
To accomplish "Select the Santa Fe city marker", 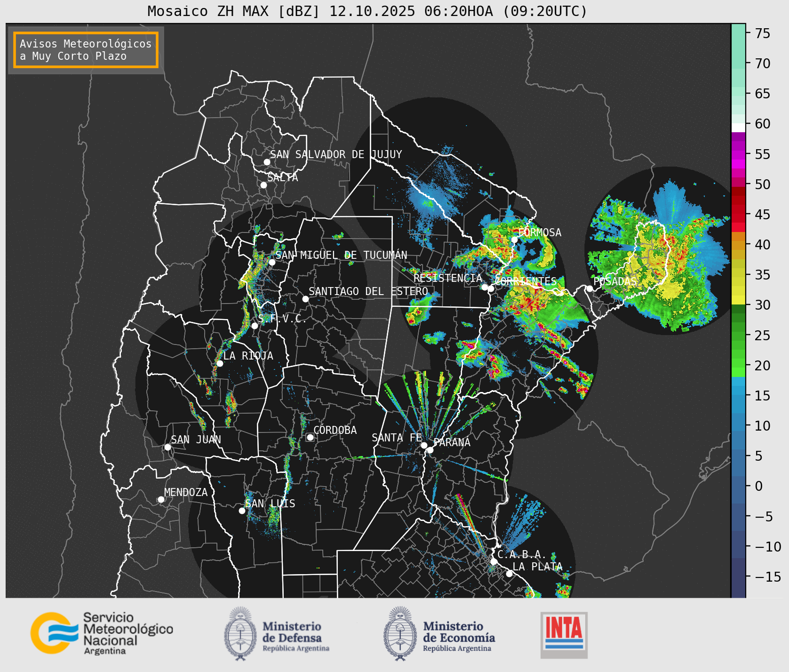I will pos(424,445).
